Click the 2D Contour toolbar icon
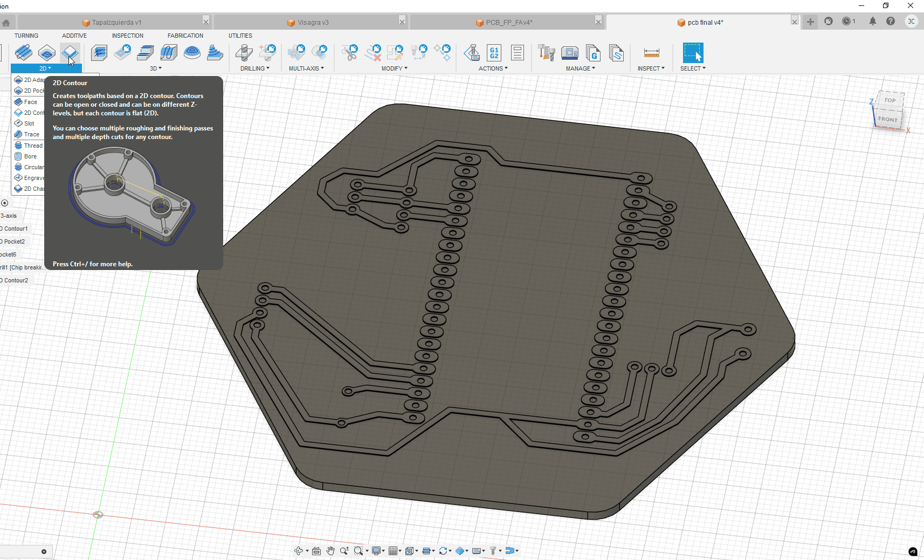This screenshot has height=560, width=924. [x=70, y=53]
